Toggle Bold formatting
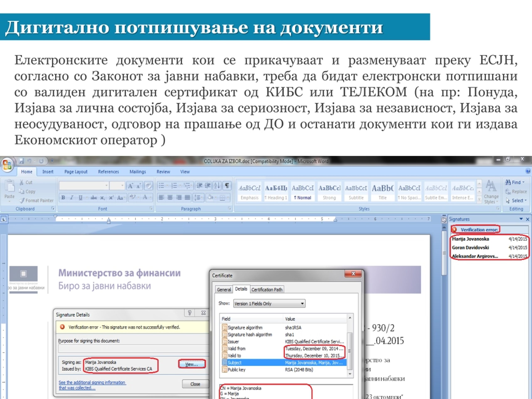The width and height of the screenshot is (532, 399). click(63, 197)
